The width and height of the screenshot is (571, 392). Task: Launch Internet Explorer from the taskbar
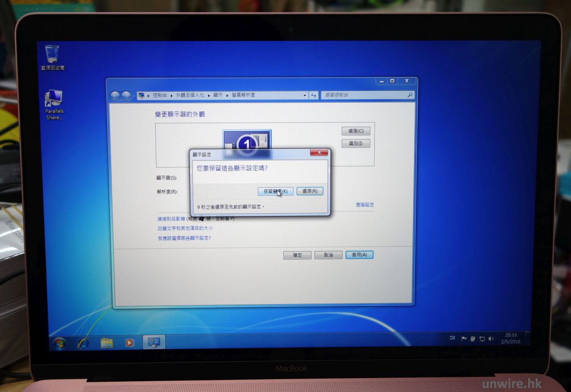[x=83, y=343]
